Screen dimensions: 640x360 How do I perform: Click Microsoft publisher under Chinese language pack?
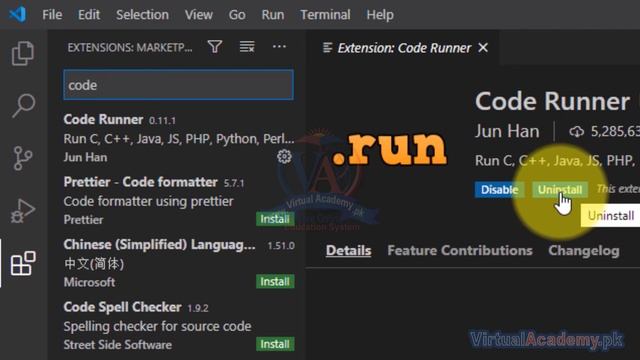coord(89,282)
